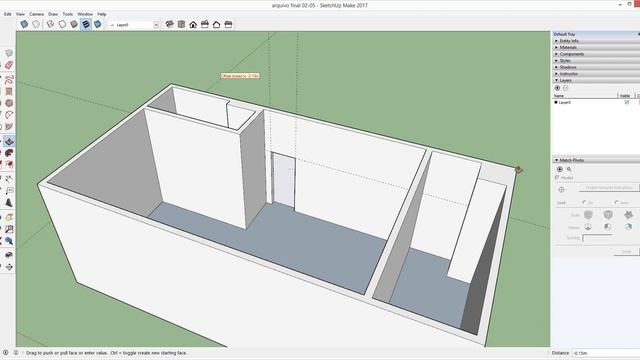
Task: Switch to Shaded face style
Action: tap(74, 24)
